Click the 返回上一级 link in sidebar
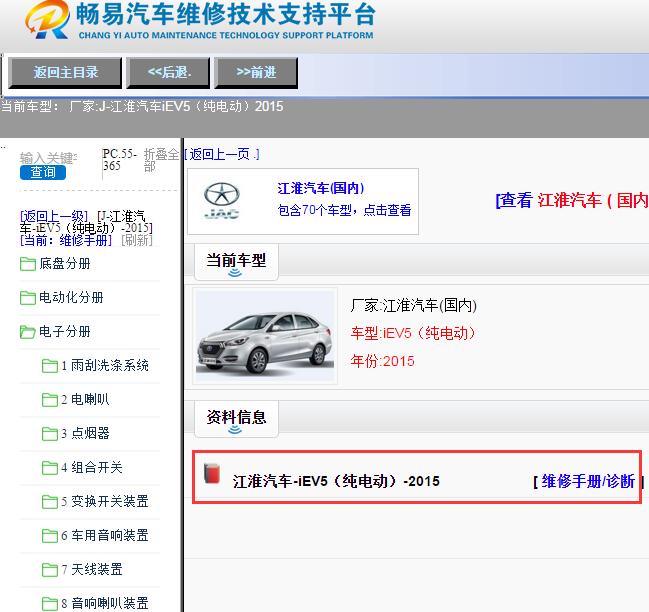This screenshot has width=649, height=612. pyautogui.click(x=54, y=216)
